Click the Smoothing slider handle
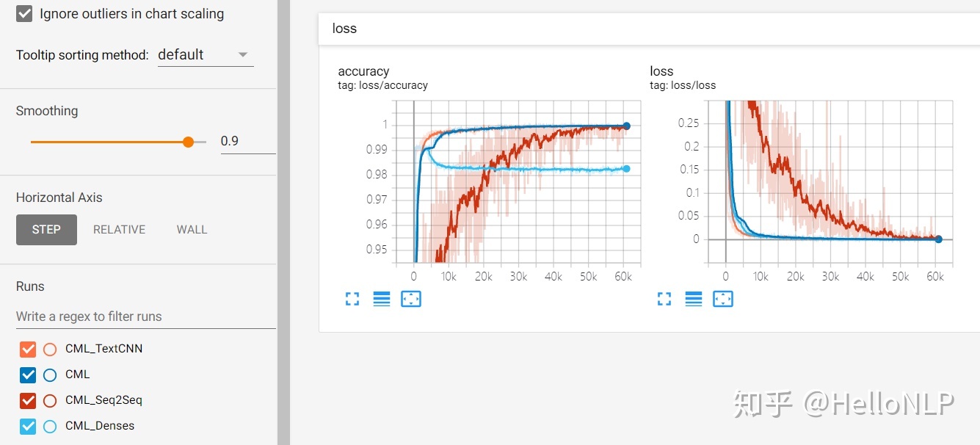The height and width of the screenshot is (445, 980). click(188, 142)
